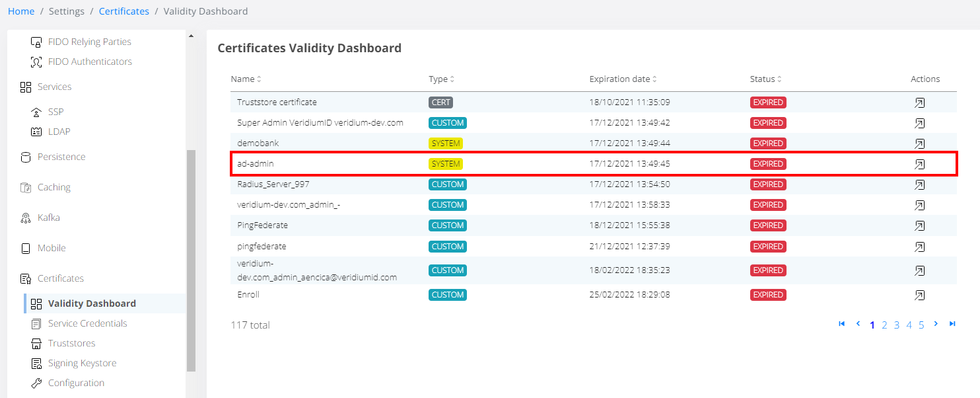Select Truststores in the sidebar

coord(71,343)
